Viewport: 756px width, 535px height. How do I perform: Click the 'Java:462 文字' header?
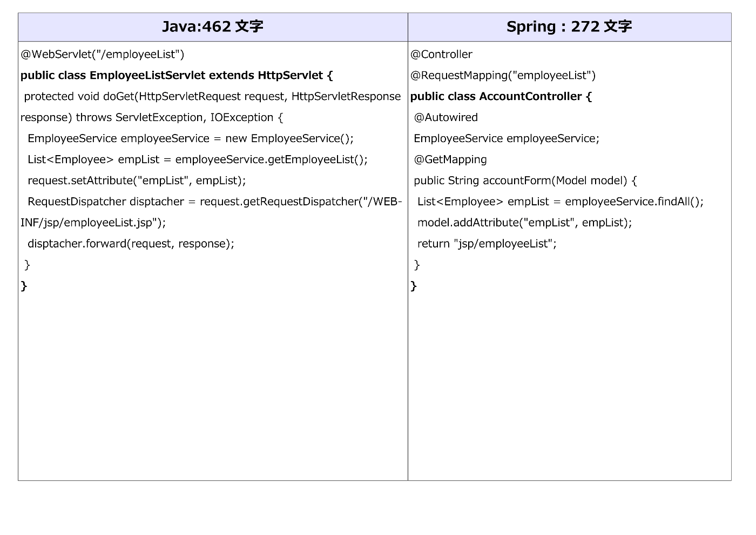pos(213,26)
